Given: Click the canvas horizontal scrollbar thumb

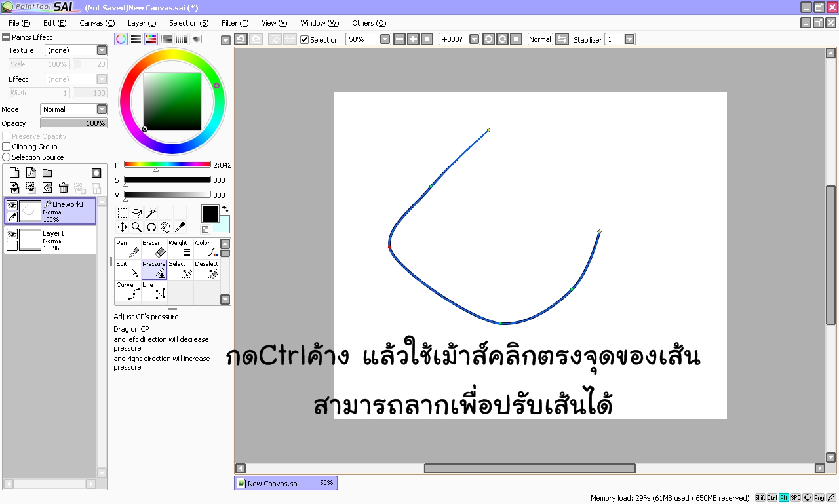Looking at the screenshot, I should click(x=530, y=469).
